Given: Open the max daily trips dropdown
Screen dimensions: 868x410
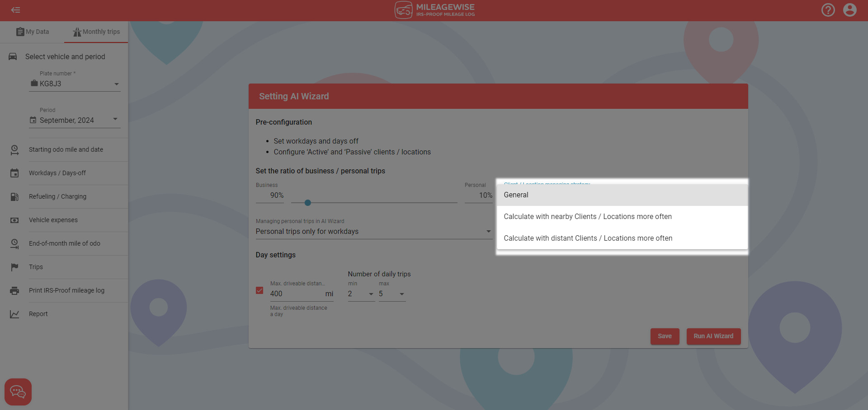Looking at the screenshot, I should (x=392, y=294).
